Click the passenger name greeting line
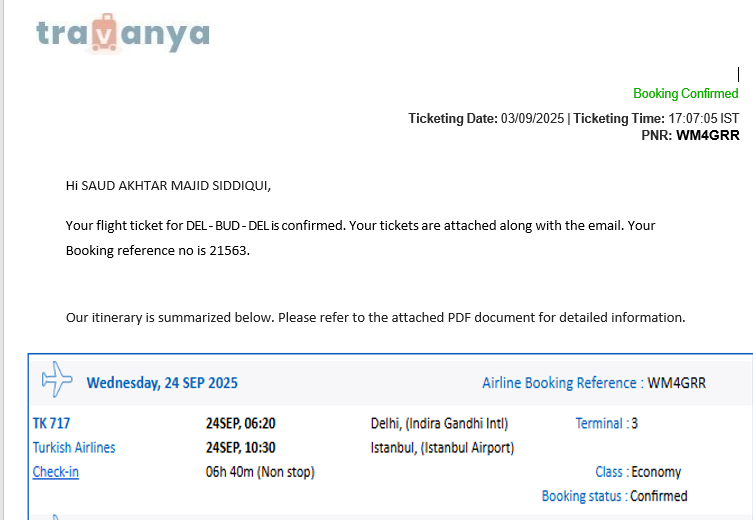Screen dimensions: 753x520 tap(168, 186)
